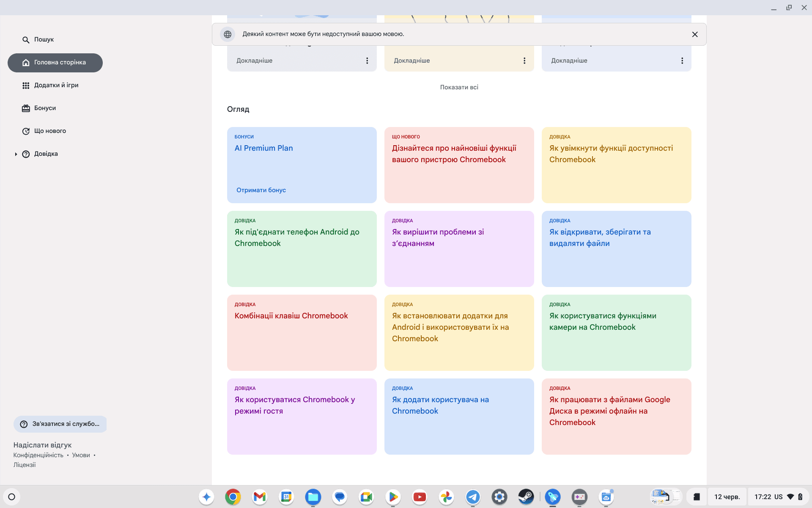Click Отримати бонус AI Premium Plan
The width and height of the screenshot is (812, 508).
coord(261,190)
